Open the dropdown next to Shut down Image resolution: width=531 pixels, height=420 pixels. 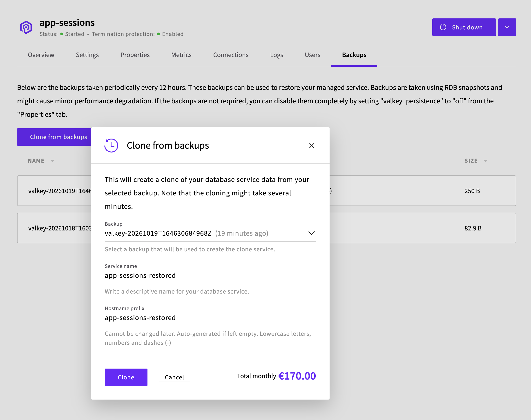point(507,27)
